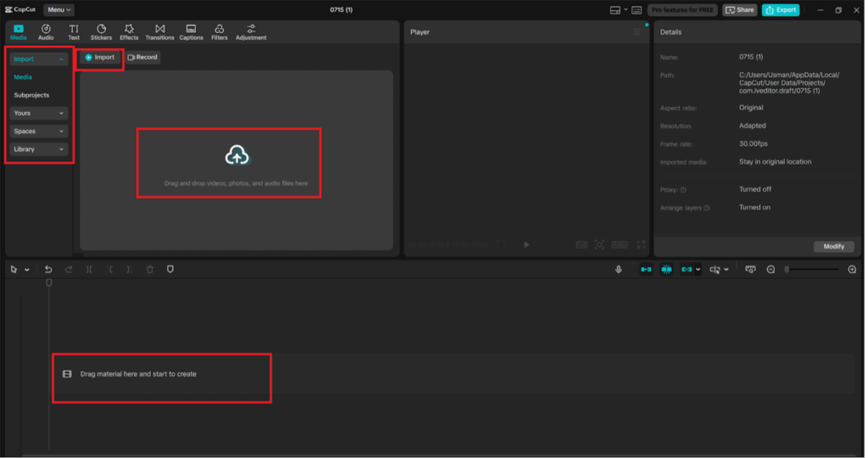Open the Filters tab
The width and height of the screenshot is (868, 458).
click(x=220, y=32)
